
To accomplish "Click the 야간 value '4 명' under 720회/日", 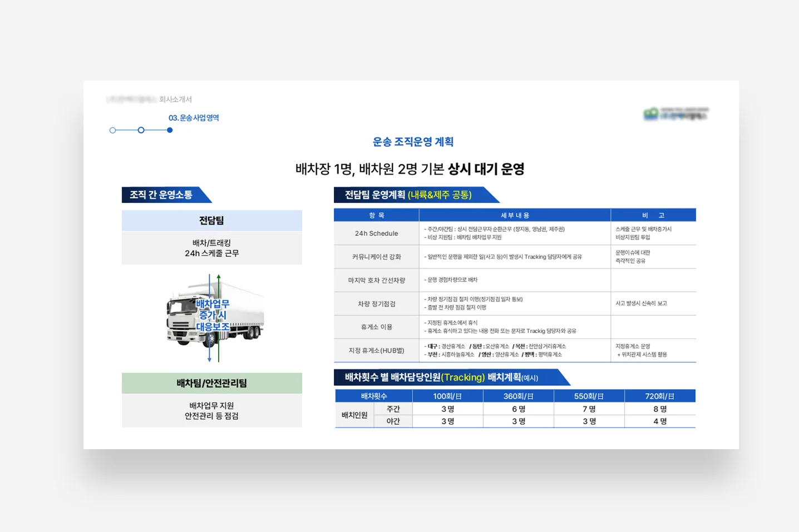I will coord(660,421).
